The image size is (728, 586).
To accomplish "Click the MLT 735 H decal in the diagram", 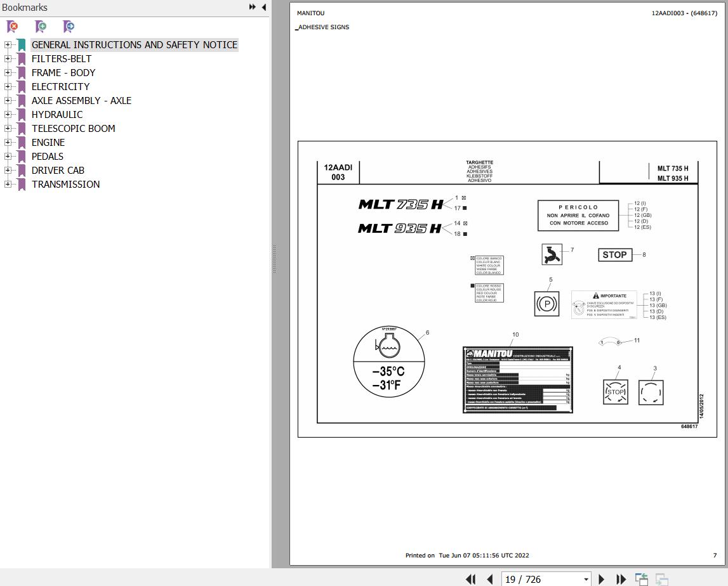I will (400, 204).
